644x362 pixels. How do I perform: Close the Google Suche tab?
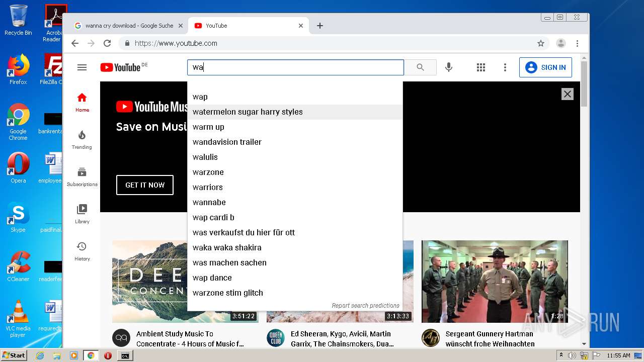pyautogui.click(x=181, y=26)
